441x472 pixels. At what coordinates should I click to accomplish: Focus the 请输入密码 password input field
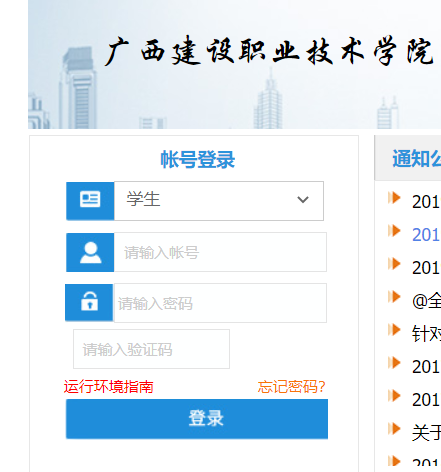pos(220,303)
